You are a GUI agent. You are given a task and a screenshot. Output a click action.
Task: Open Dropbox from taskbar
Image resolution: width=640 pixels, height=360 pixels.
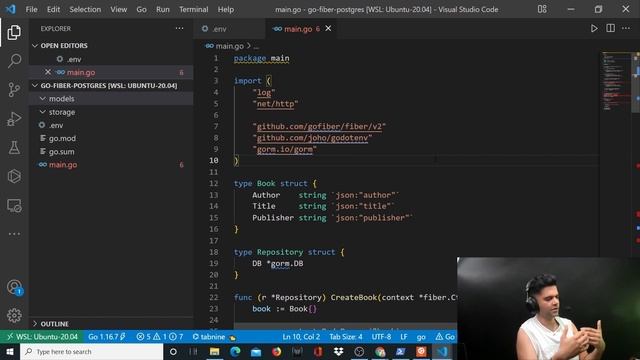[x=338, y=351]
